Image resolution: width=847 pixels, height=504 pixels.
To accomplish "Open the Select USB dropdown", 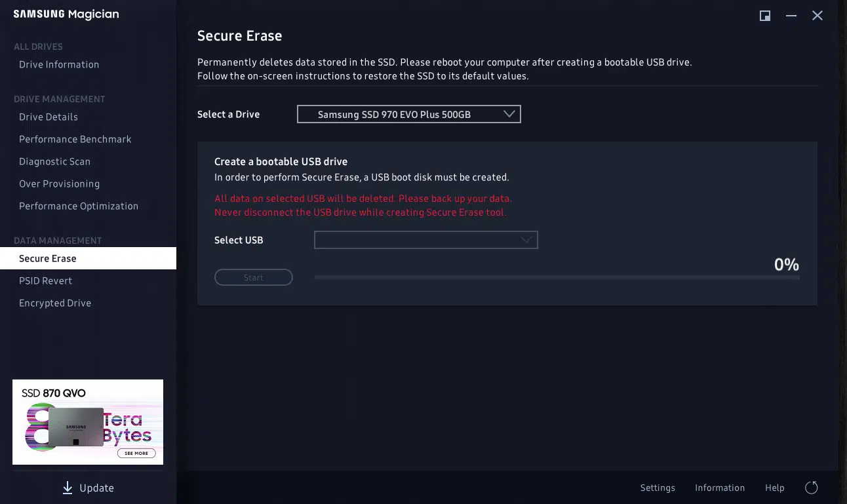I will (x=426, y=240).
